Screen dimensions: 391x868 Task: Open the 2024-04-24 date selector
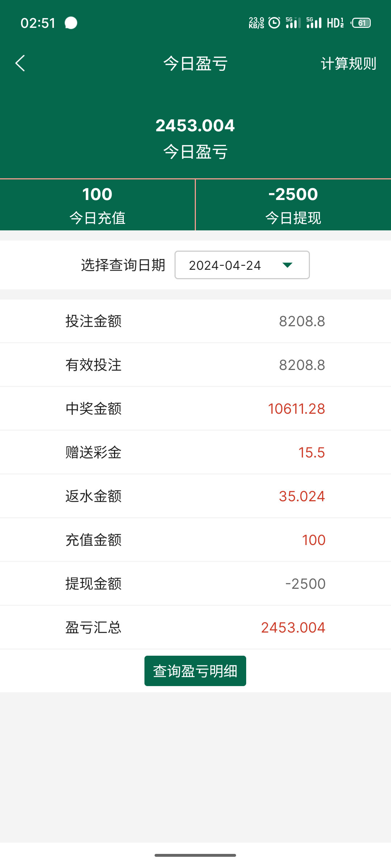pyautogui.click(x=242, y=265)
